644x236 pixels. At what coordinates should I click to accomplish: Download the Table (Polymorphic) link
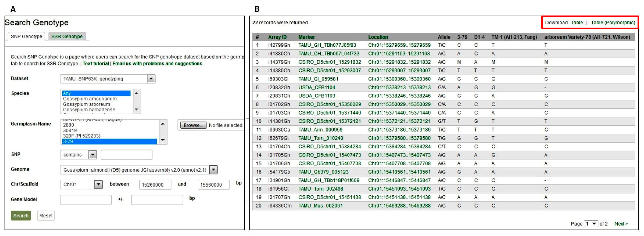coord(612,23)
